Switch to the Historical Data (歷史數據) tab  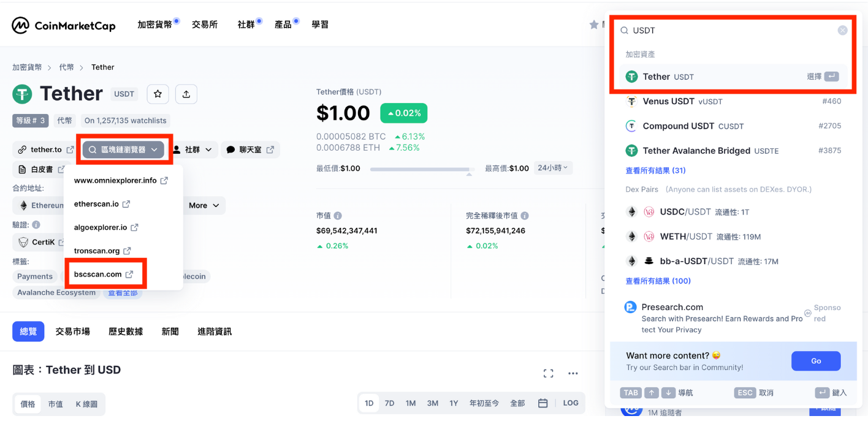click(x=126, y=331)
